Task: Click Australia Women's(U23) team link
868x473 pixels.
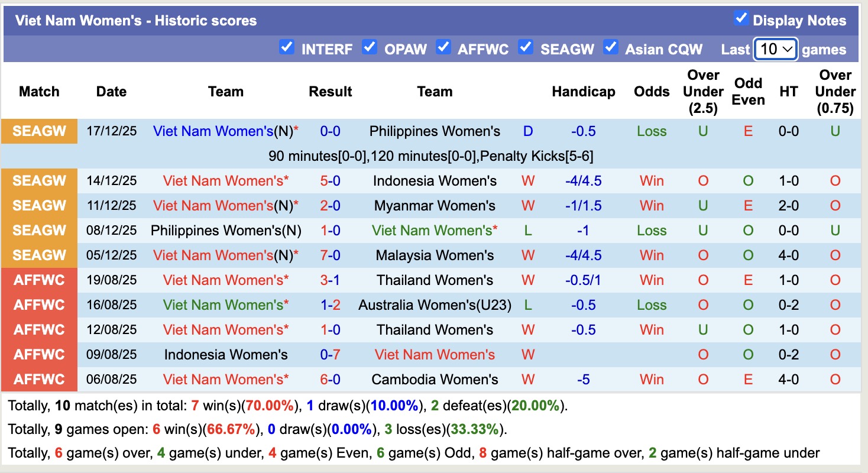Action: pos(435,305)
